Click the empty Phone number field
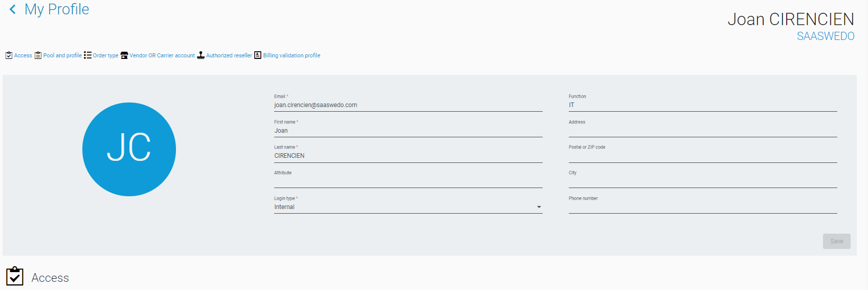This screenshot has width=868, height=290. pyautogui.click(x=702, y=207)
